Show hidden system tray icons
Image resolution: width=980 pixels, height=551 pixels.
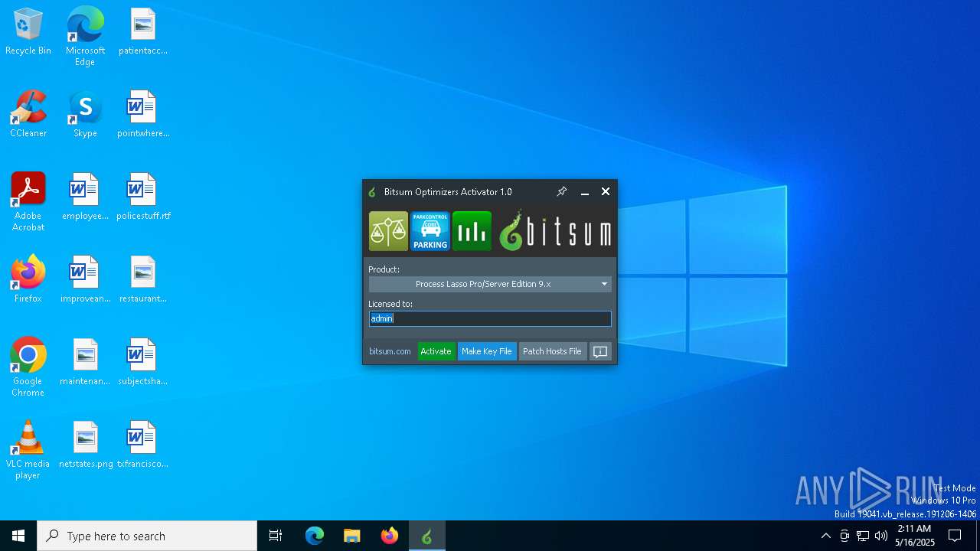click(825, 536)
